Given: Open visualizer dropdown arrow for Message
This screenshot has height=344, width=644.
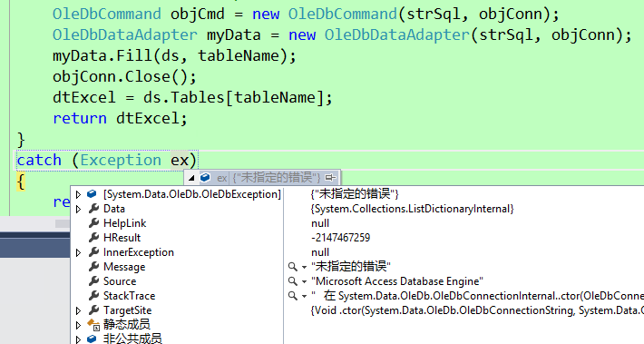Looking at the screenshot, I should (x=305, y=267).
